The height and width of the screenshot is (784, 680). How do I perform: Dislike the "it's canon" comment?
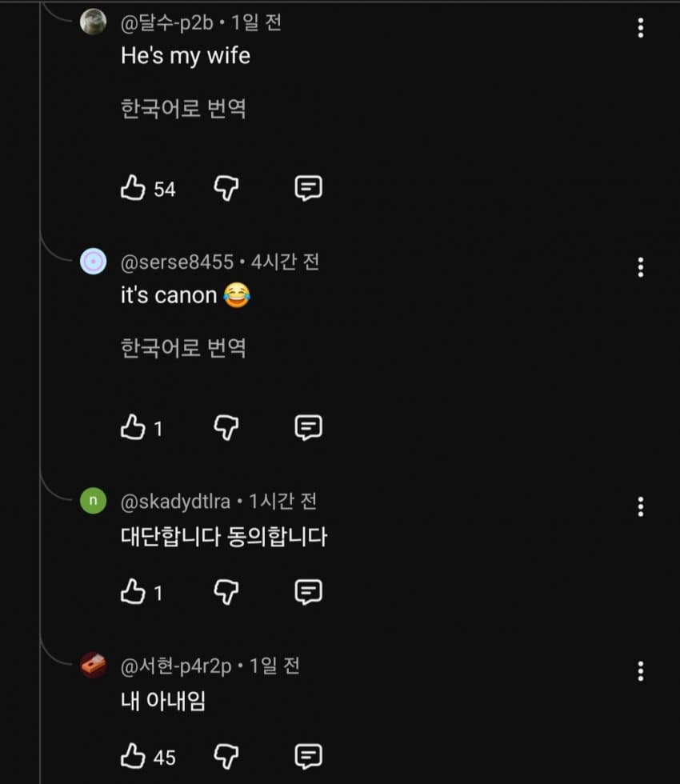[226, 428]
